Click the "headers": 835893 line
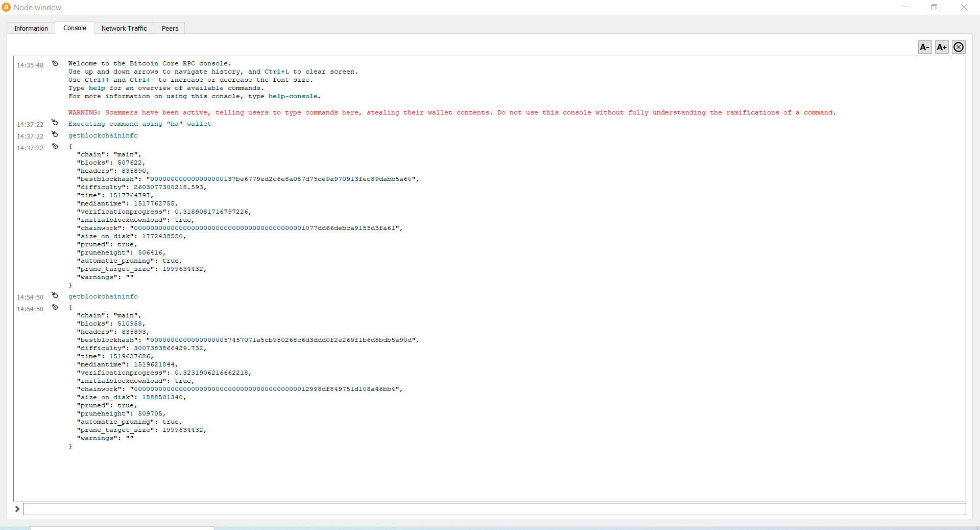The width and height of the screenshot is (980, 530). [x=113, y=332]
